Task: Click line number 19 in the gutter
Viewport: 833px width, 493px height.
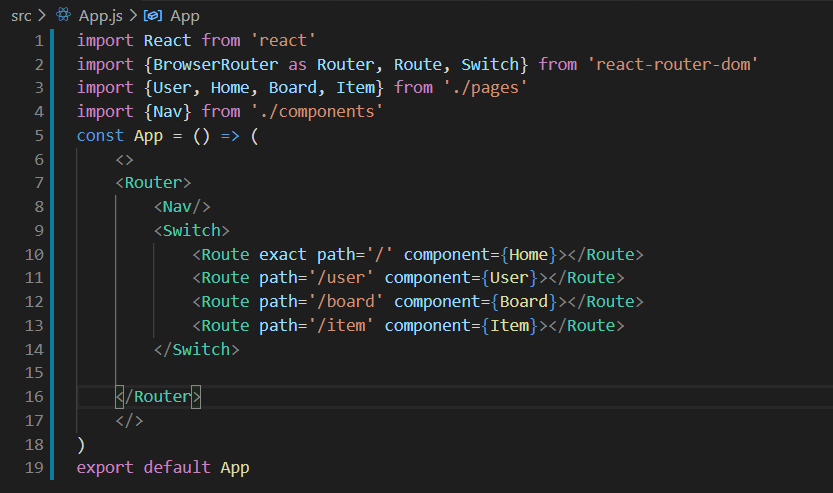Action: click(x=34, y=468)
